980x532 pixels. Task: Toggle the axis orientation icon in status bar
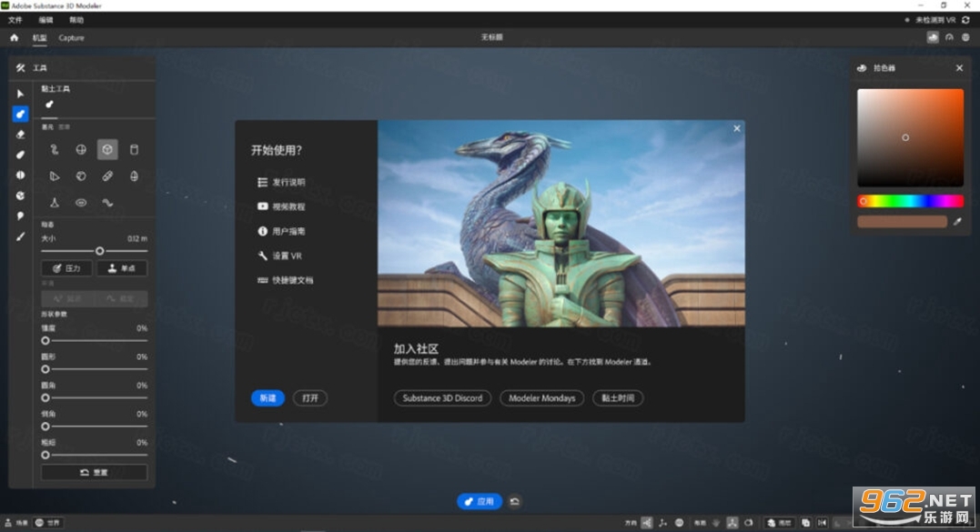(662, 523)
